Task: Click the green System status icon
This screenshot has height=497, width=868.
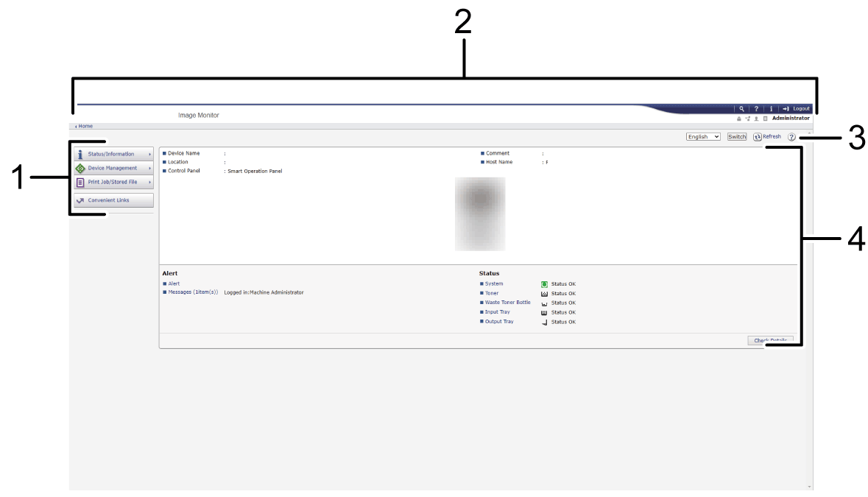Action: click(544, 283)
